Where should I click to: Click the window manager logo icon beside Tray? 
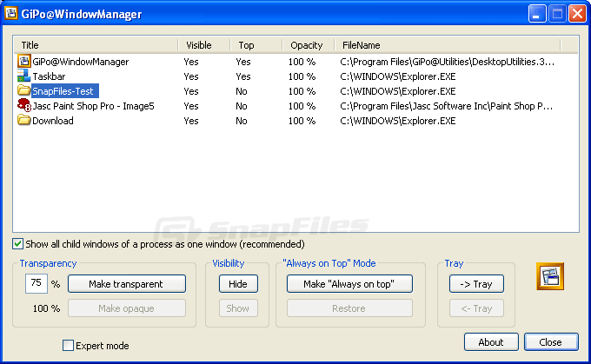tap(550, 276)
